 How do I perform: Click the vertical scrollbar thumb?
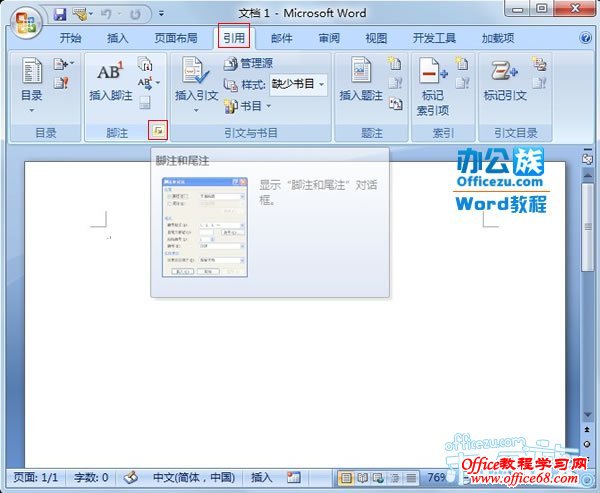click(587, 227)
